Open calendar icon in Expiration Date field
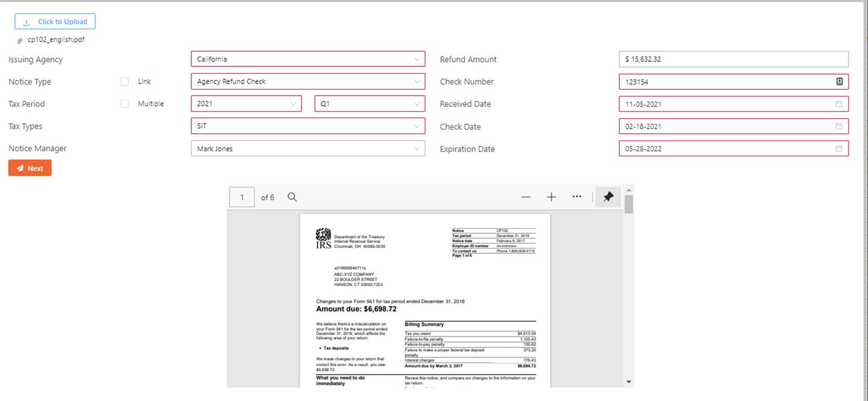The height and width of the screenshot is (401, 868). [839, 149]
